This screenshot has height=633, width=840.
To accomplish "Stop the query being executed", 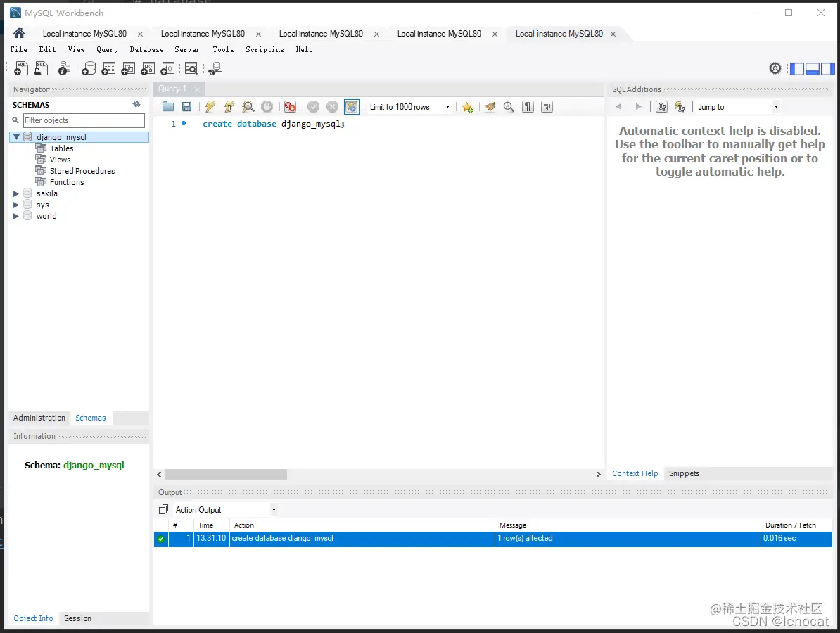I will (x=267, y=107).
